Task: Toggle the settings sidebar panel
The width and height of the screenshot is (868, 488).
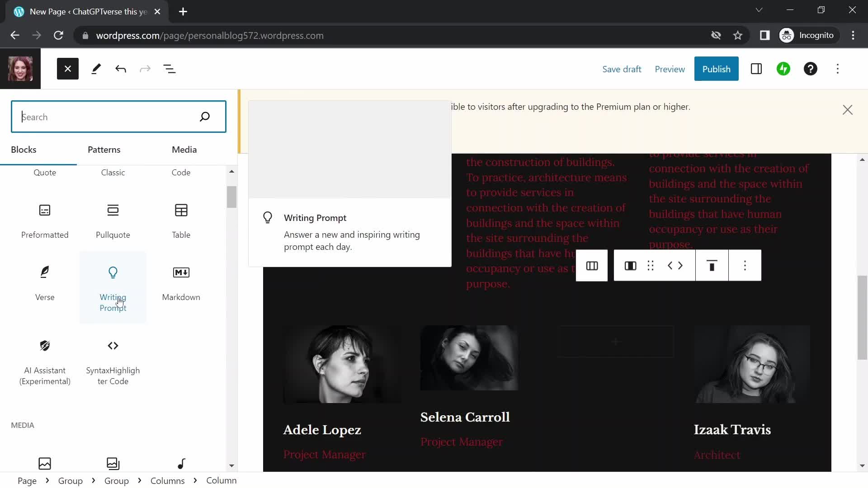Action: (x=756, y=69)
